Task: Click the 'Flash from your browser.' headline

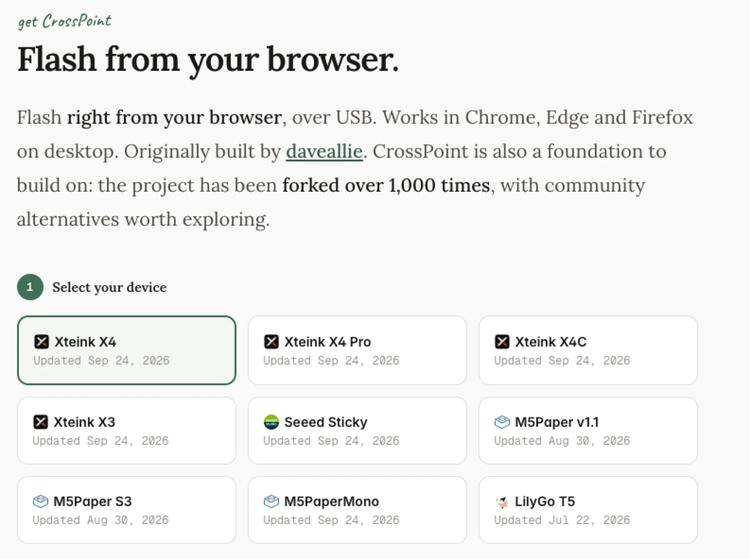Action: (x=208, y=59)
